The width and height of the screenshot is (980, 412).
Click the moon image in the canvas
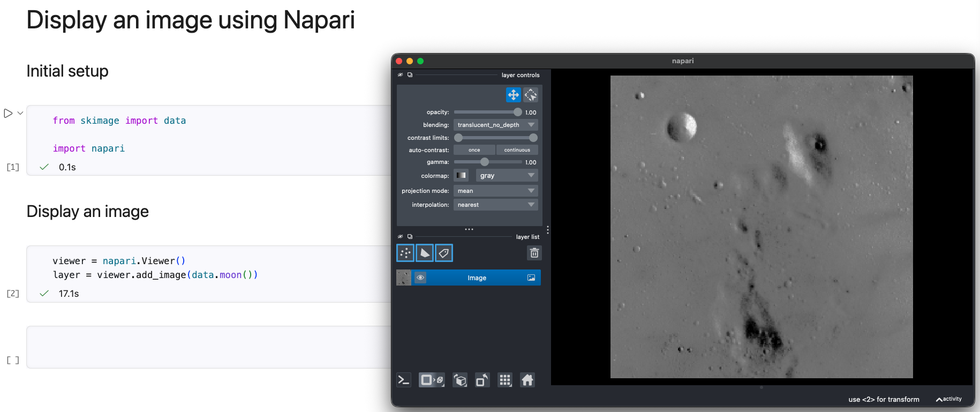point(762,227)
